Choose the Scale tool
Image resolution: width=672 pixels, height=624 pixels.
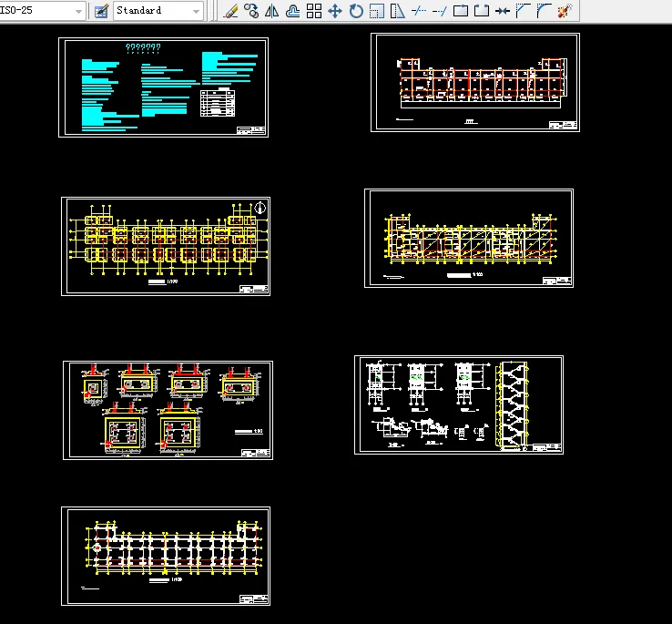point(376,11)
